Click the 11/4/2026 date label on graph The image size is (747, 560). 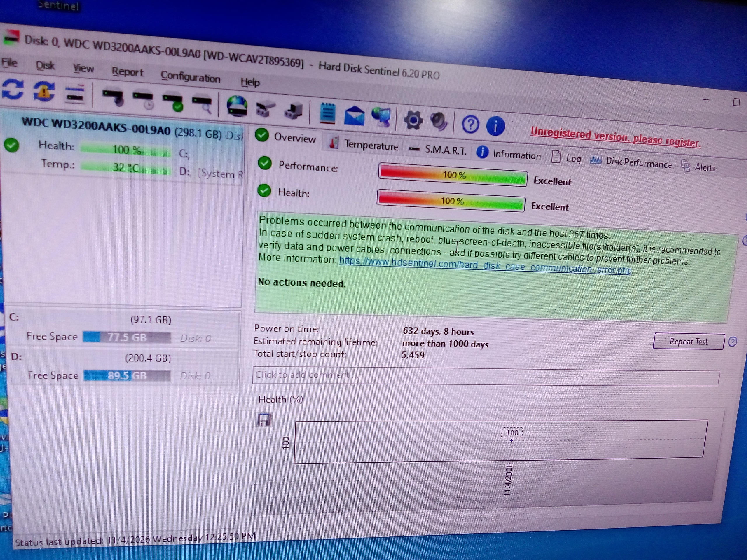tap(508, 480)
